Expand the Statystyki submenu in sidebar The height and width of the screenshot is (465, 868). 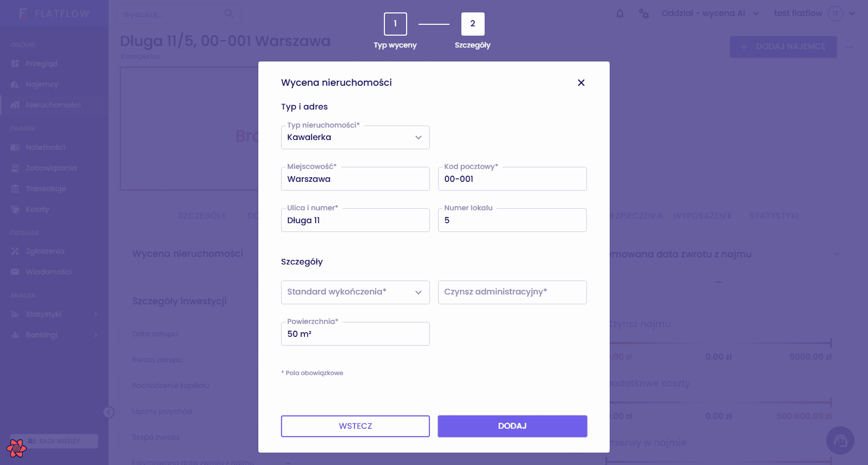coord(96,314)
